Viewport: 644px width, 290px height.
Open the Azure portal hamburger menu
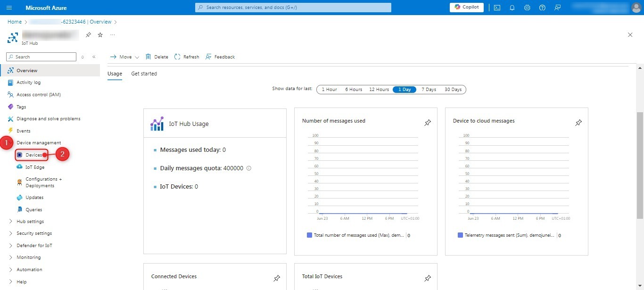[9, 8]
